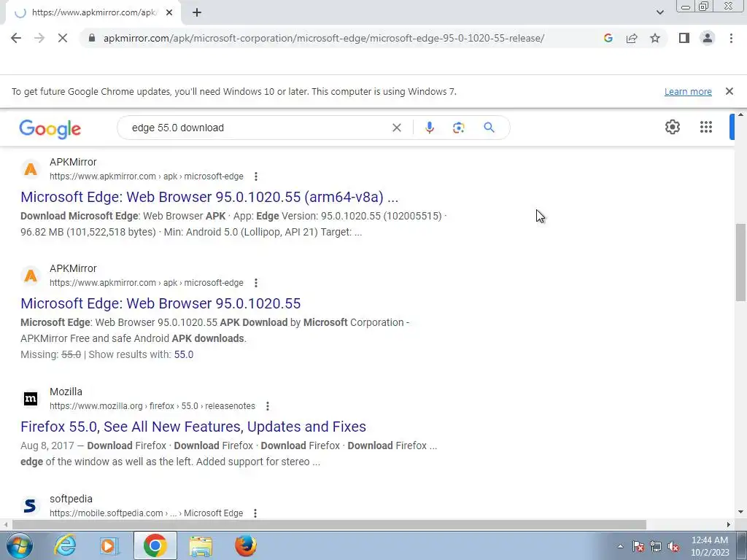Click the horizontal scrollbar at bottom

[x=329, y=525]
